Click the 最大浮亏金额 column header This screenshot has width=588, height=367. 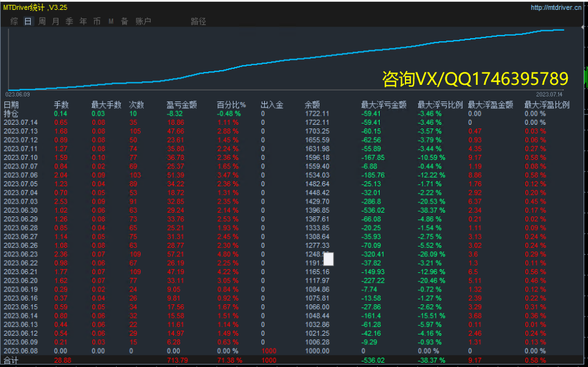383,105
